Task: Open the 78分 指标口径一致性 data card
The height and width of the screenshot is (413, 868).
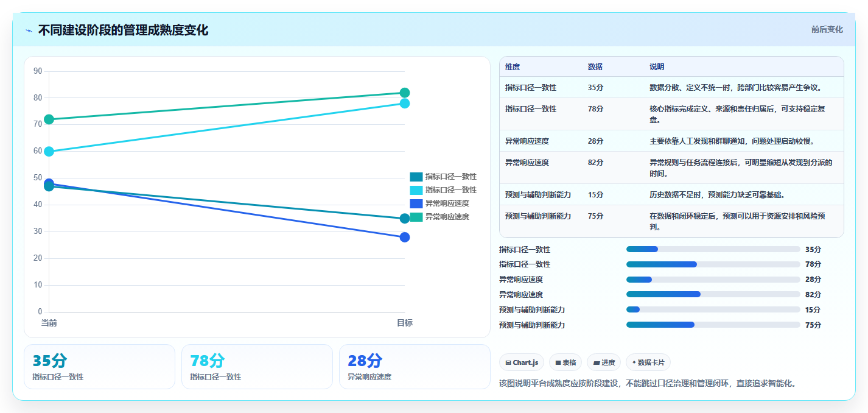Action: [257, 367]
